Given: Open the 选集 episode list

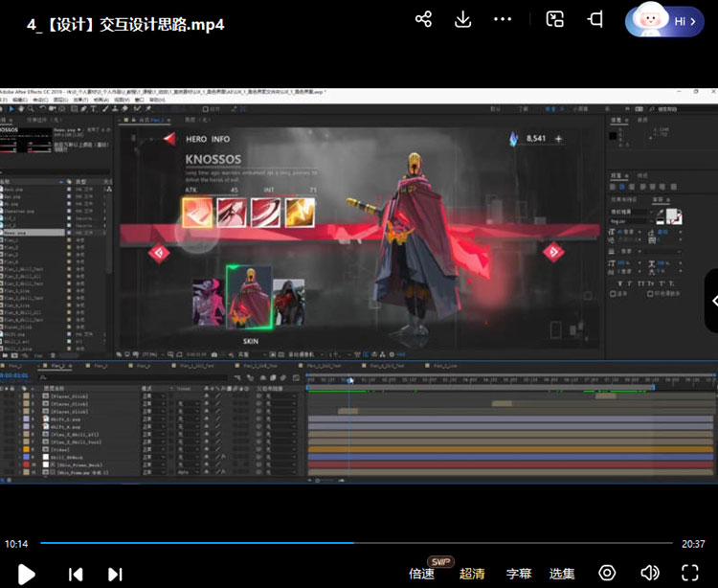Looking at the screenshot, I should (561, 574).
